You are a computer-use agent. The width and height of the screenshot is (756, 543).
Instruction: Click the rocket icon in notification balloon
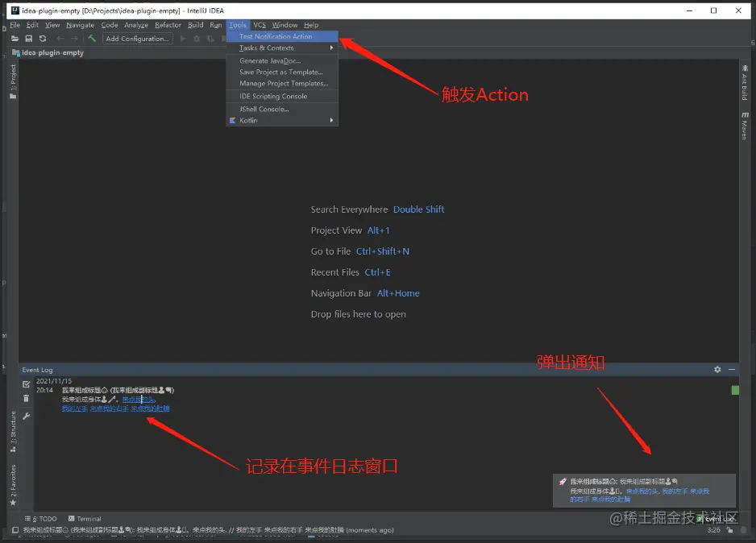click(563, 481)
